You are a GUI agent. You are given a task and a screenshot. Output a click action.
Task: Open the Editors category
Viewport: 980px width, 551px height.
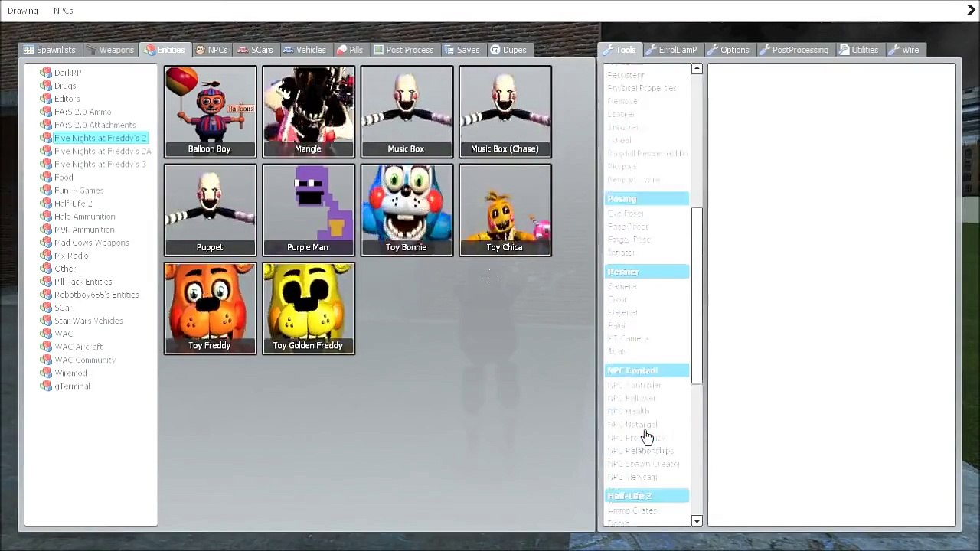coord(67,99)
